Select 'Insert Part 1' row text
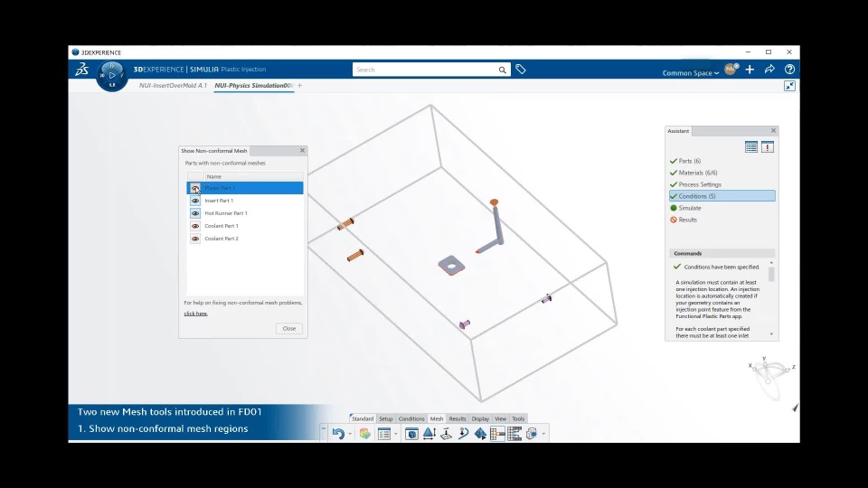 219,201
